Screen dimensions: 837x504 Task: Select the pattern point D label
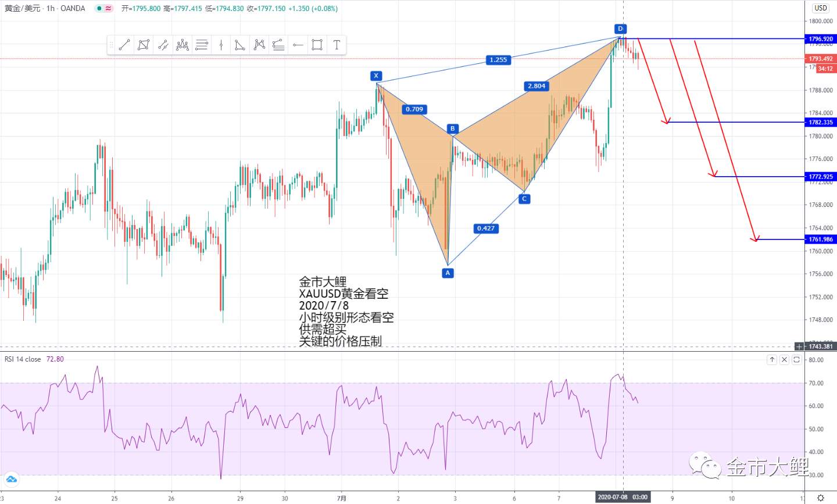[x=620, y=28]
